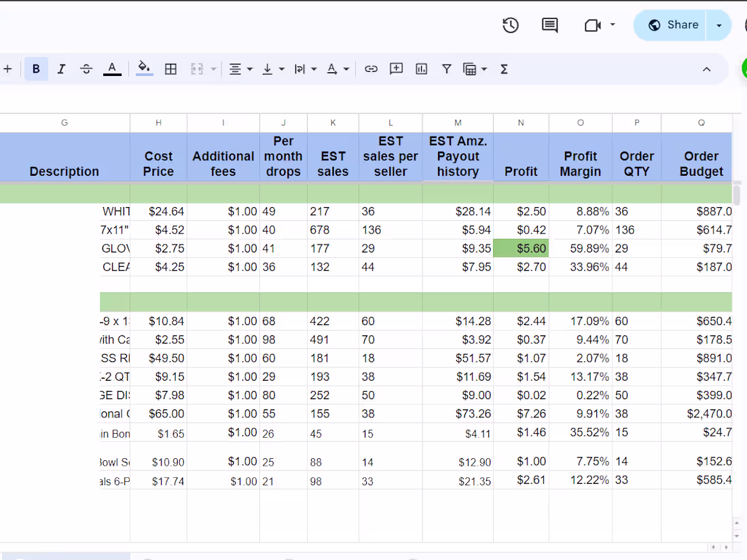Screen dimensions: 747x560
Task: Open the comments panel icon
Action: click(x=549, y=25)
